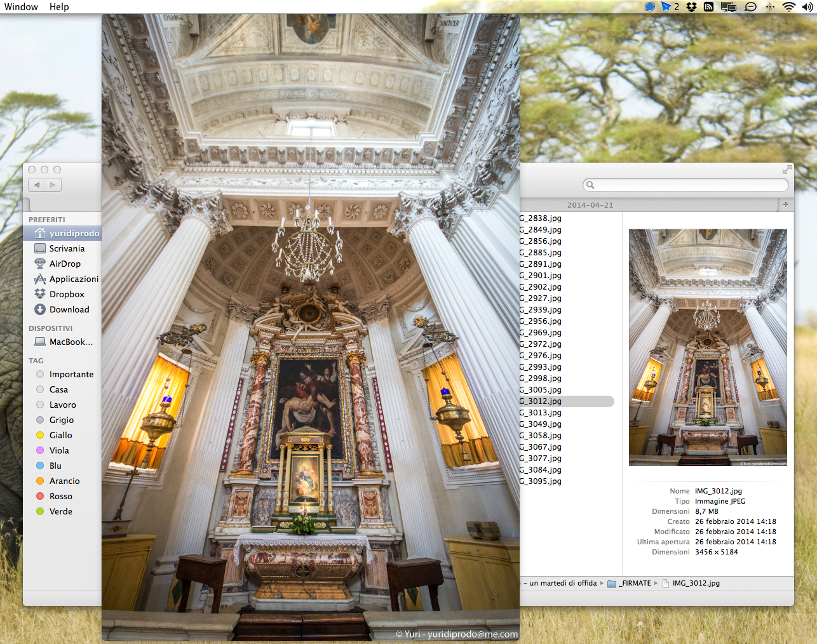Click the Finder back arrow button

[37, 185]
